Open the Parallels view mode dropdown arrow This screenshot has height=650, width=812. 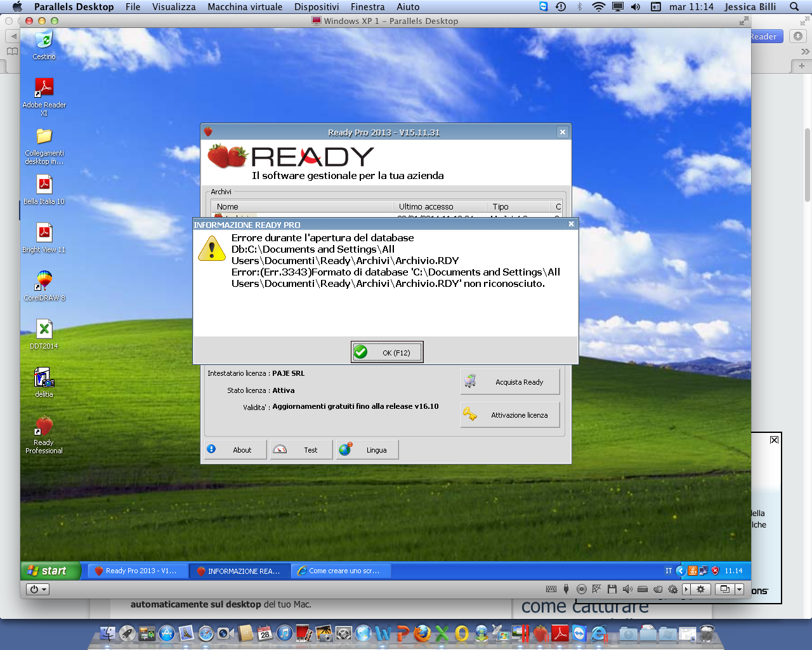(x=739, y=589)
